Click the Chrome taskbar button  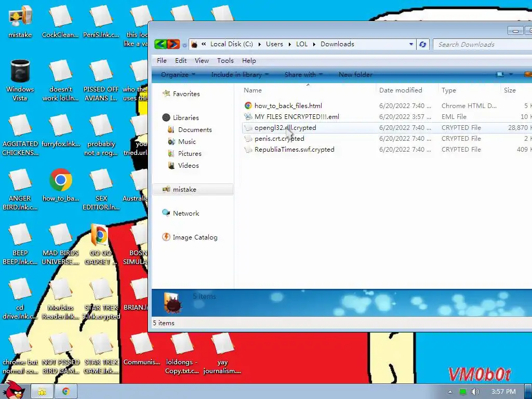click(x=66, y=392)
